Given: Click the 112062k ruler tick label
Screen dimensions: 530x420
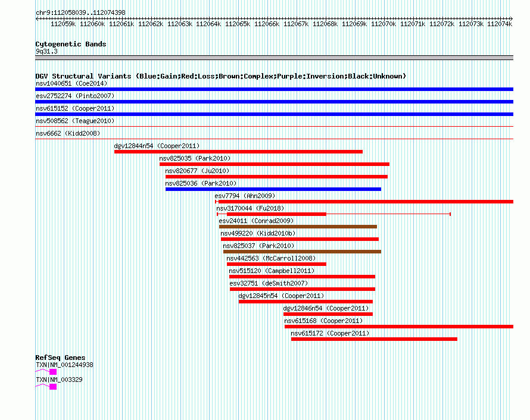Looking at the screenshot, I should click(x=151, y=24).
